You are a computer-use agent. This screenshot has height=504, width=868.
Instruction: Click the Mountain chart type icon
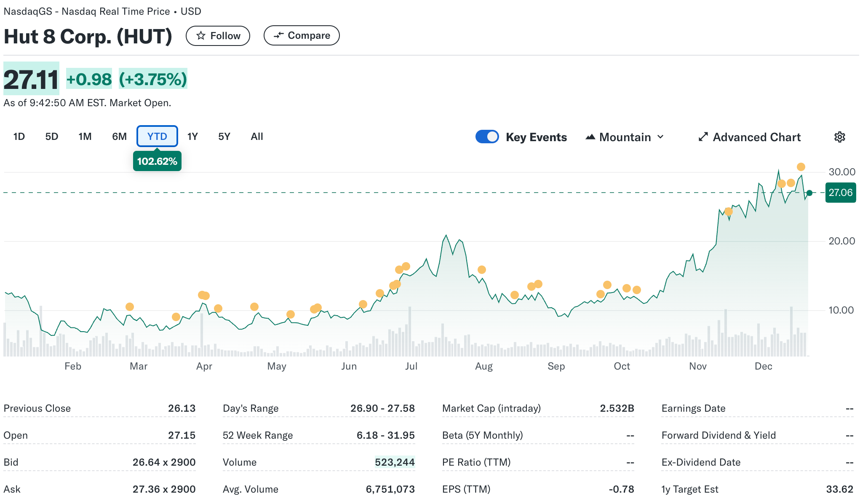point(590,137)
